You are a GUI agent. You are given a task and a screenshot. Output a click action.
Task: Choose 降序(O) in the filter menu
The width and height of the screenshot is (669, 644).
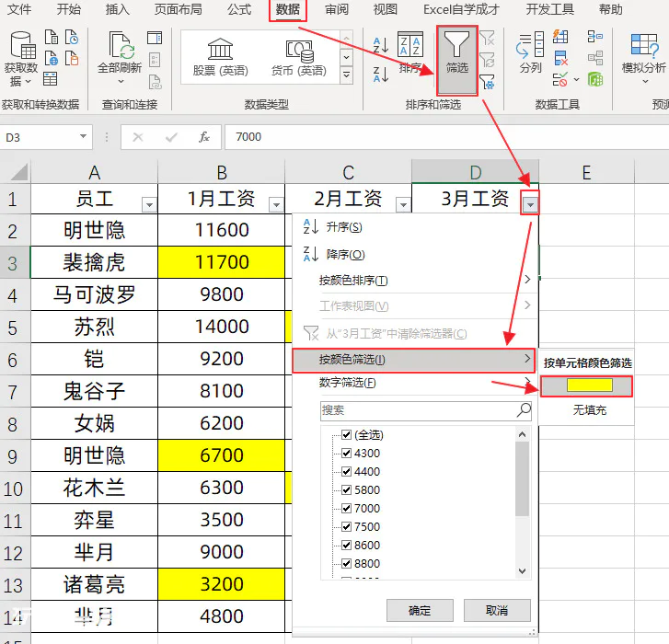point(415,254)
